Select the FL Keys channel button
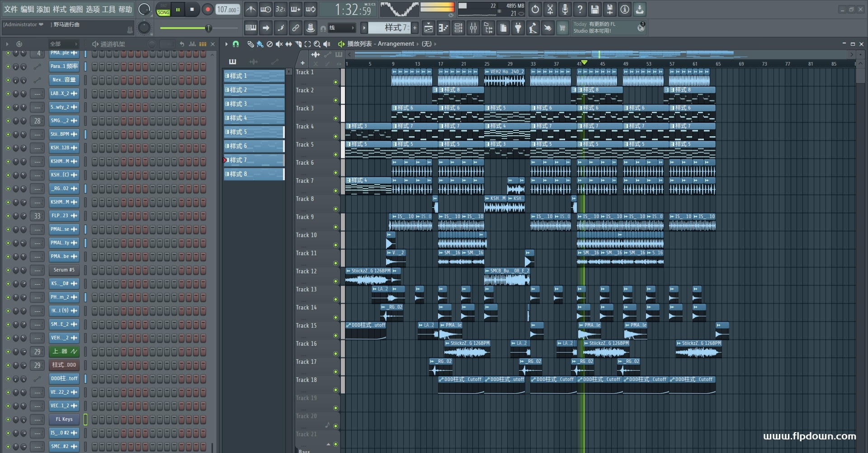 pos(64,420)
